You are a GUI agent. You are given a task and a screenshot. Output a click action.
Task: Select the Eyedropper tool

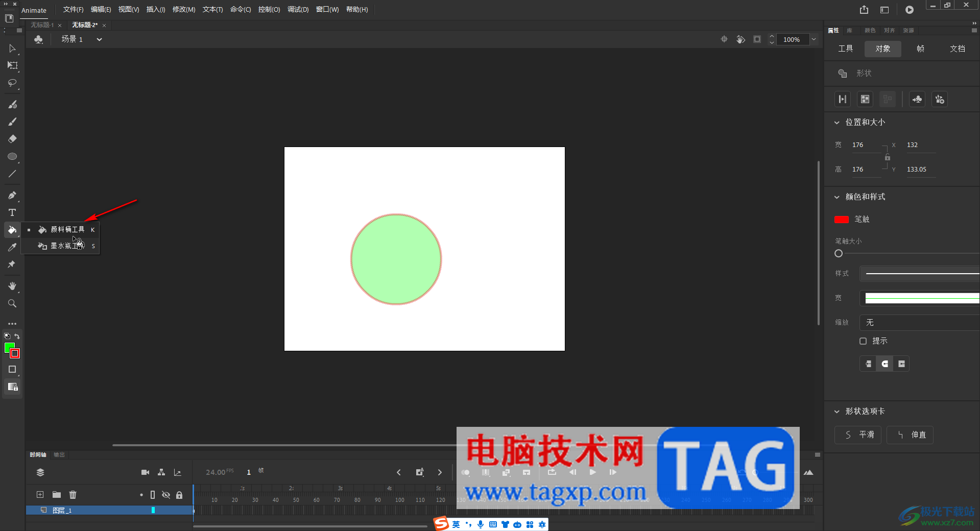pos(12,248)
